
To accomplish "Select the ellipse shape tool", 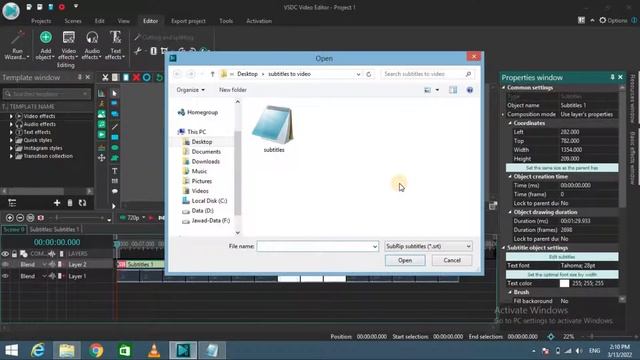I will (115, 147).
